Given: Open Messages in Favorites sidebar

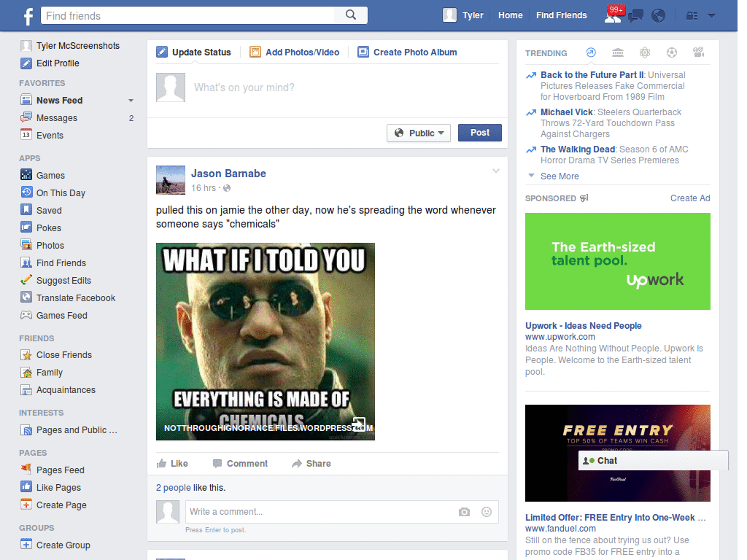Looking at the screenshot, I should [x=57, y=117].
